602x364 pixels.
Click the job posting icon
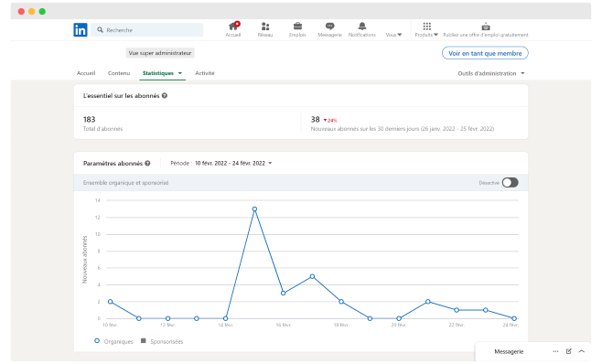pos(486,27)
